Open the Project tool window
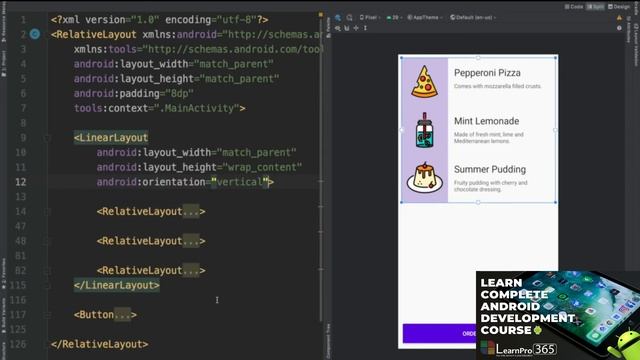Viewport: 640px width, 360px height. point(4,64)
